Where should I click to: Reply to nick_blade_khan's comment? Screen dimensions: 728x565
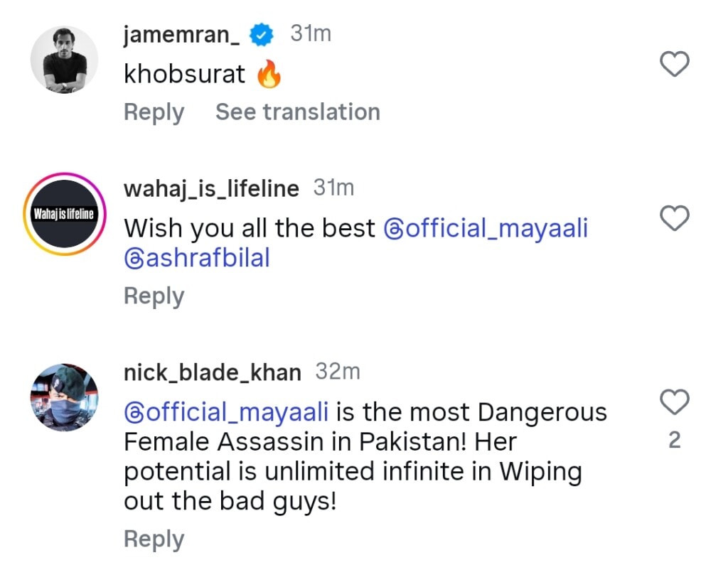[154, 539]
